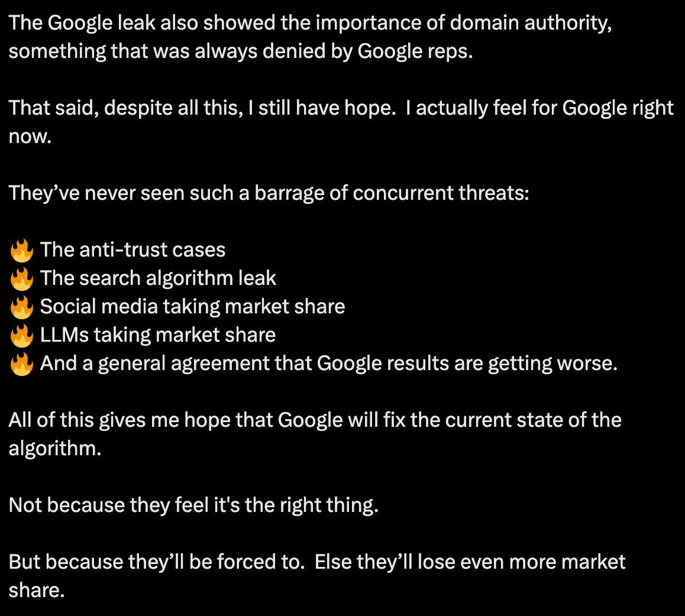Click the text 'The search algorithm leak'
The width and height of the screenshot is (685, 616).
(x=158, y=278)
